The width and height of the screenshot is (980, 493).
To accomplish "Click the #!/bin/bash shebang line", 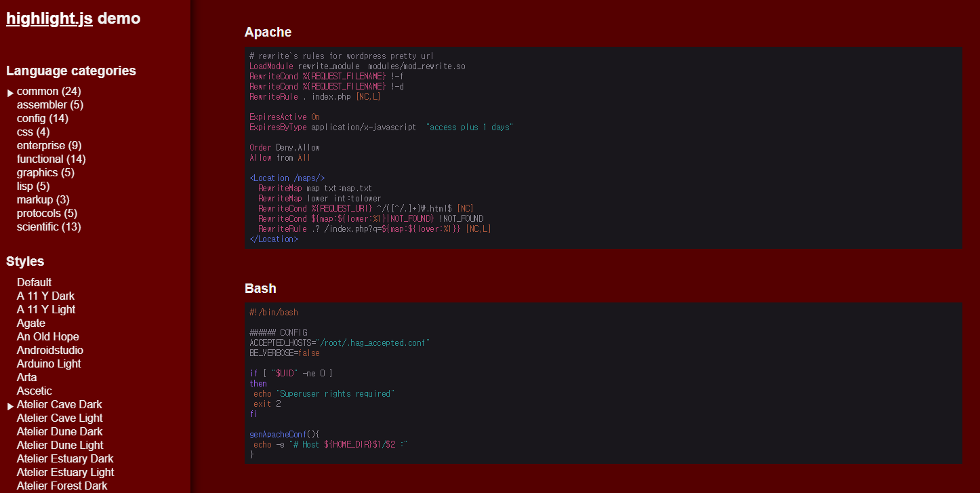I will coord(274,313).
